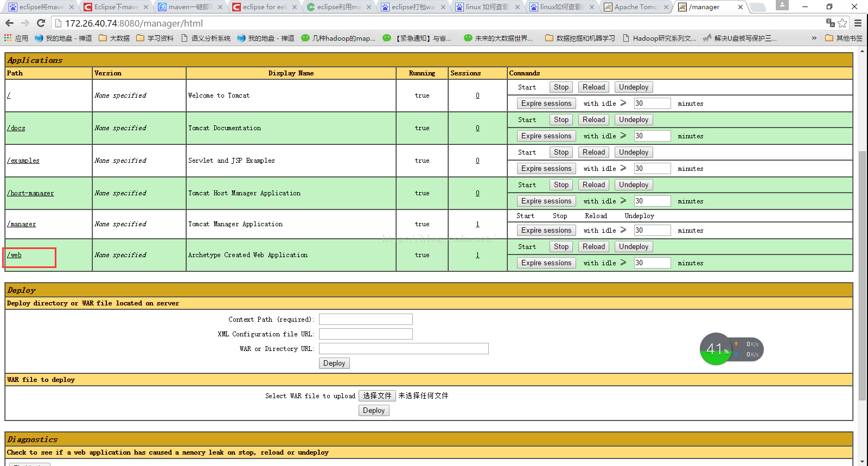Open the Hadoop研究系列文 bookmark

coord(659,38)
